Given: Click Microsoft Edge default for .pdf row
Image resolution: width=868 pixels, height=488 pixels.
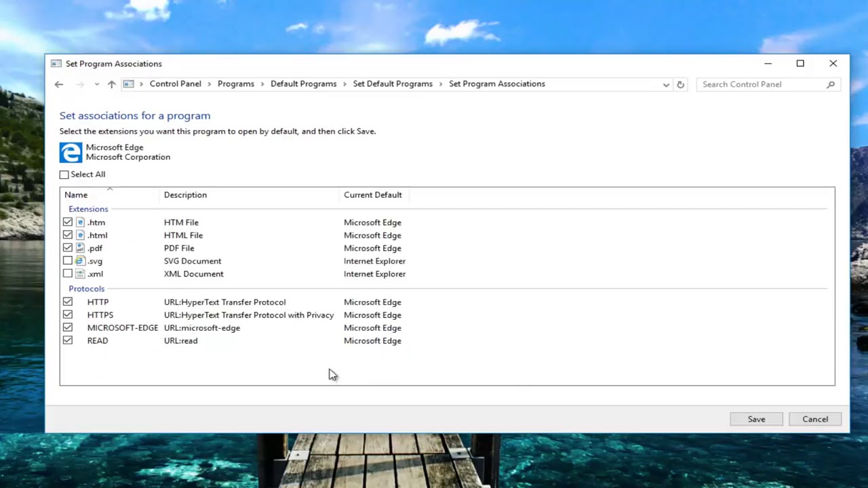Looking at the screenshot, I should click(x=372, y=248).
